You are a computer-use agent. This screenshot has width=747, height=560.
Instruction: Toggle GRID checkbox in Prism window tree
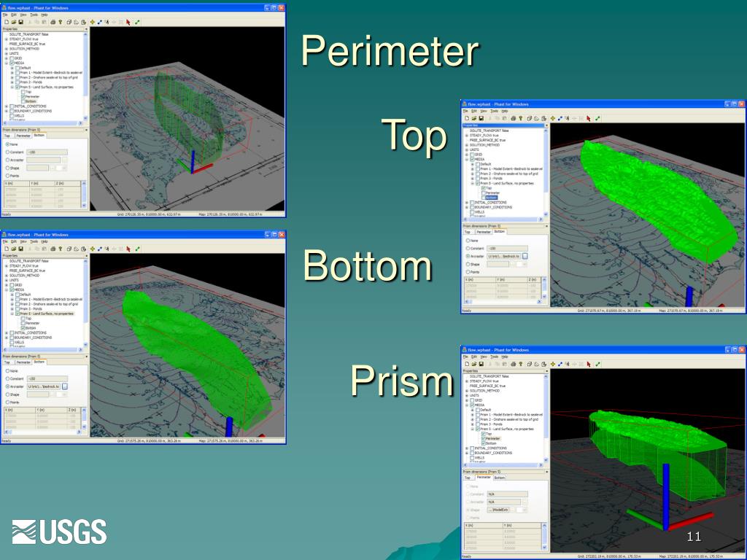tap(472, 400)
